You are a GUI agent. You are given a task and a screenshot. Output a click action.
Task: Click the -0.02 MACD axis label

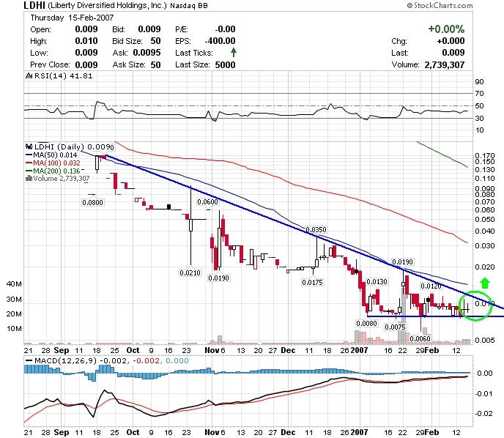(x=483, y=413)
